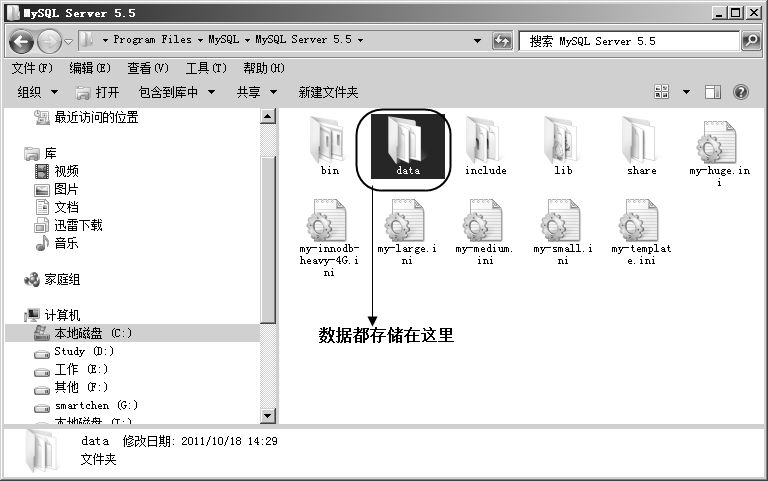Open the 编辑(E) menu

90,68
